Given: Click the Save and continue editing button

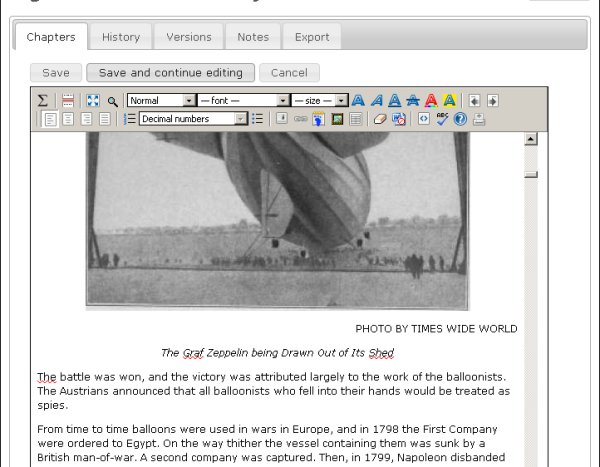Looking at the screenshot, I should (x=171, y=73).
